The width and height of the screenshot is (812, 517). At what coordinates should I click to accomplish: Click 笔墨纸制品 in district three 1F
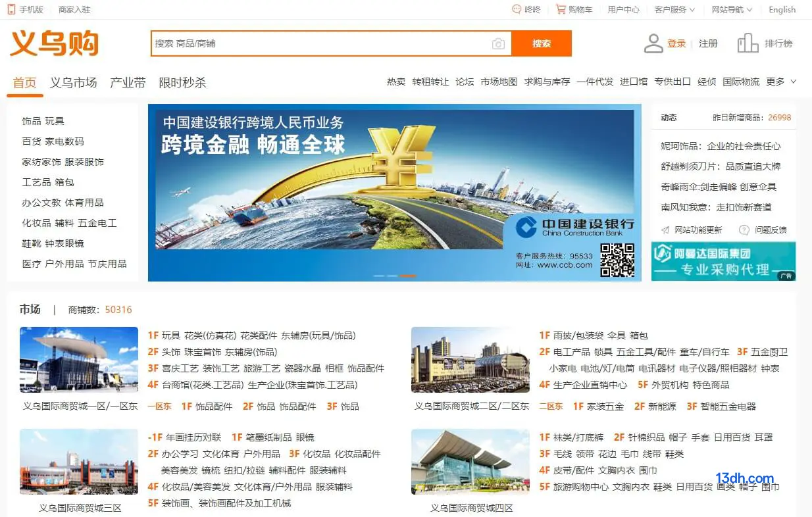(x=268, y=437)
